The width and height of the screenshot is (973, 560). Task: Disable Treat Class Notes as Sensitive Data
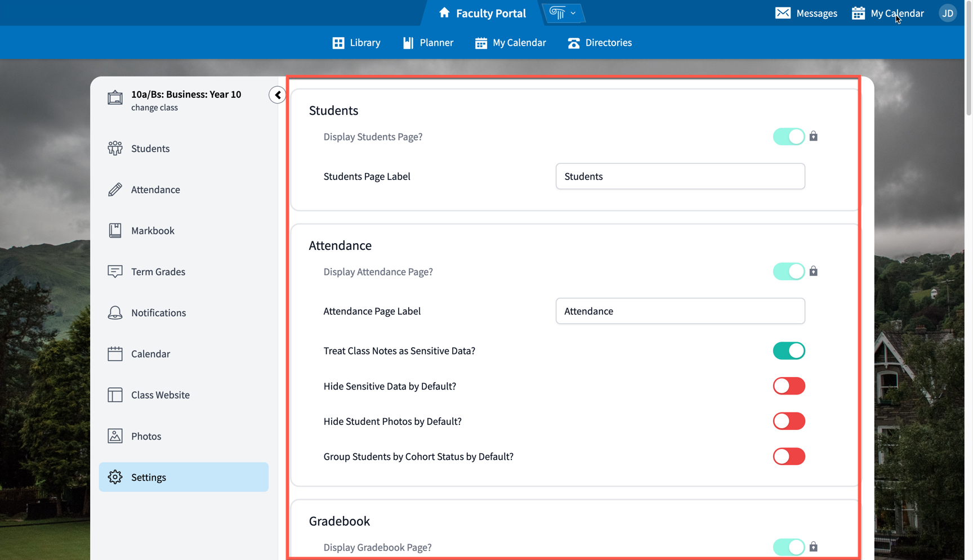[x=789, y=351]
